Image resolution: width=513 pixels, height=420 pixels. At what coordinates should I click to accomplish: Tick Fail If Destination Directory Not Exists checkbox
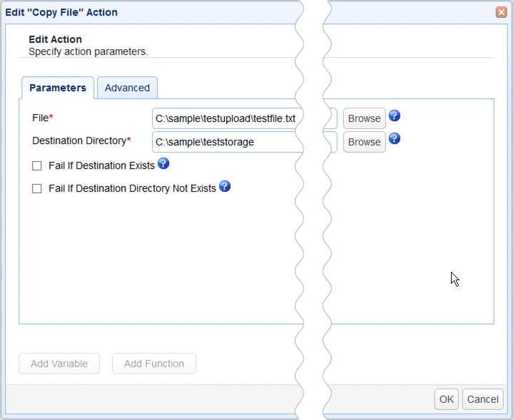(x=37, y=189)
